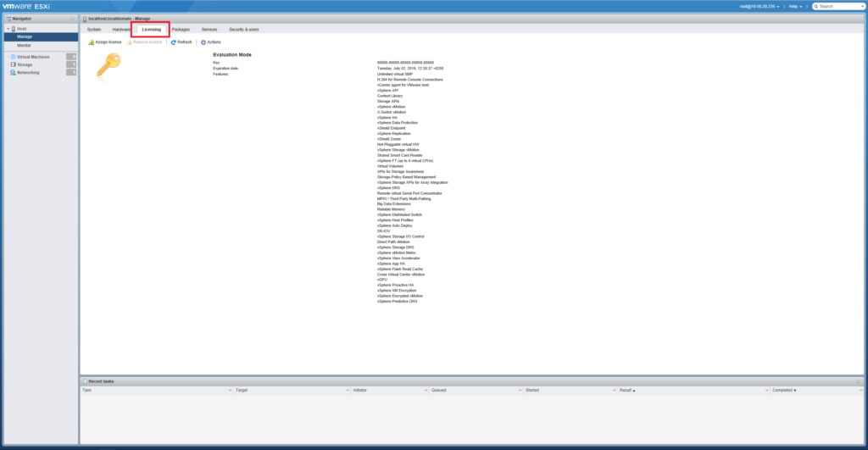Expand the Task column dropdown arrow
868x450 pixels.
pyautogui.click(x=230, y=390)
